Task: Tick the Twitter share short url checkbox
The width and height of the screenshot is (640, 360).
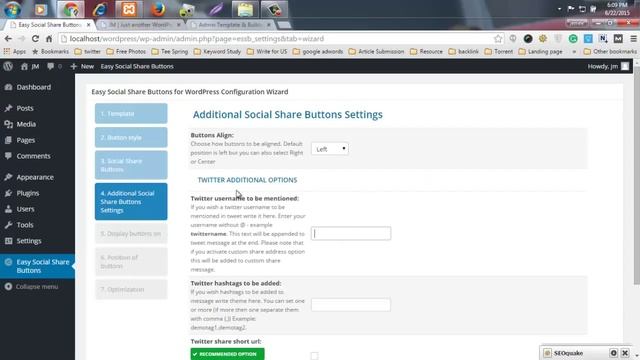Action: (314, 356)
